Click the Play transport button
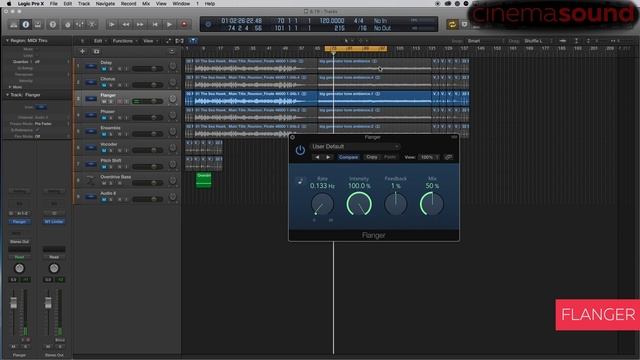This screenshot has width=640, height=360. (x=169, y=24)
